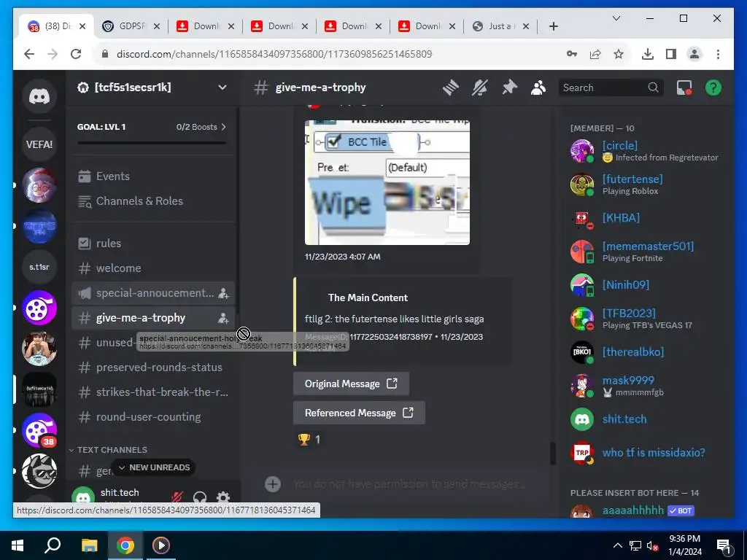Open [circle] member profile
This screenshot has height=560, width=747.
[x=648, y=151]
